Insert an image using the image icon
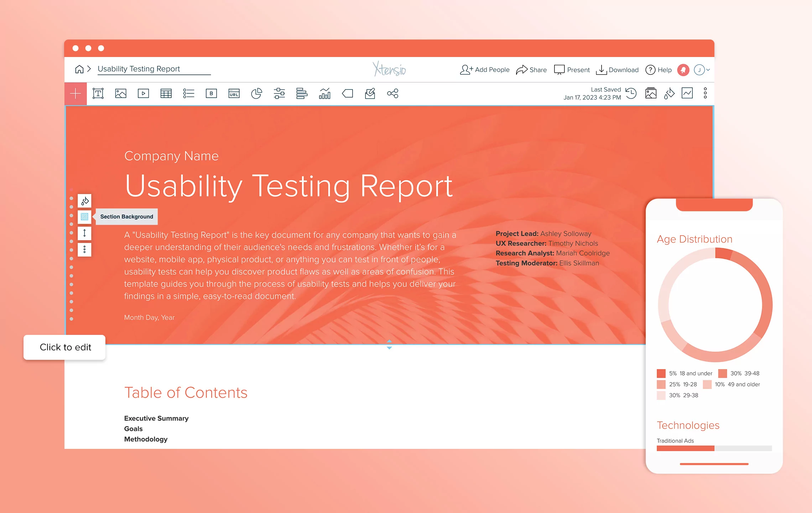The height and width of the screenshot is (513, 812). click(x=121, y=93)
